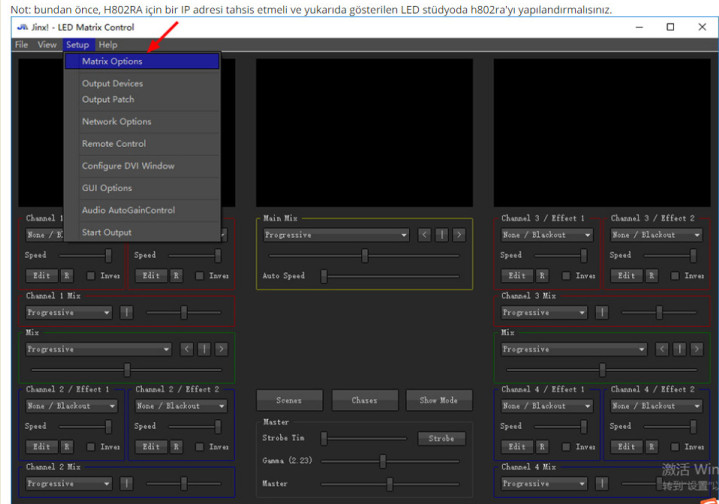Click Main Mix center bar button
Screen dimensions: 719x504
click(x=441, y=235)
